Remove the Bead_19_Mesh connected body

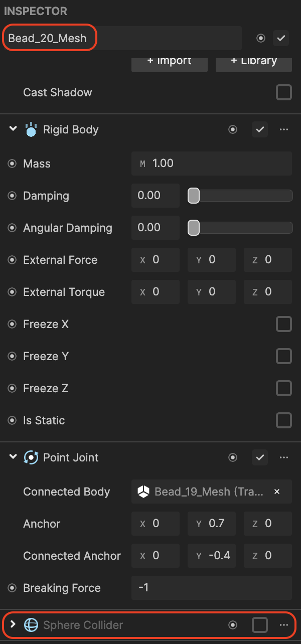click(277, 492)
